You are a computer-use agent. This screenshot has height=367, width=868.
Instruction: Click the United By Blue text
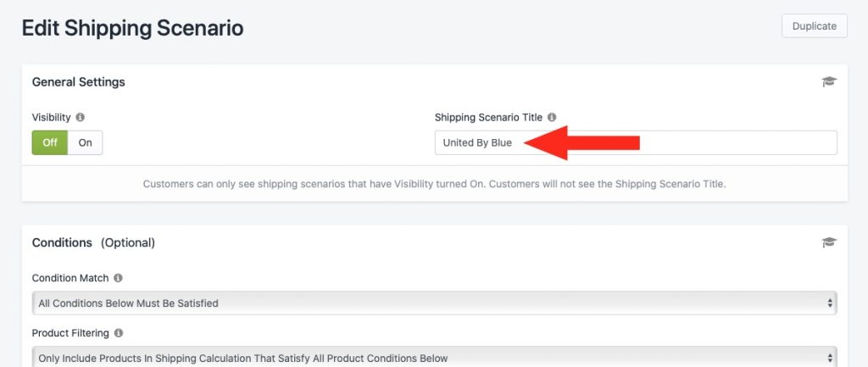tap(477, 142)
